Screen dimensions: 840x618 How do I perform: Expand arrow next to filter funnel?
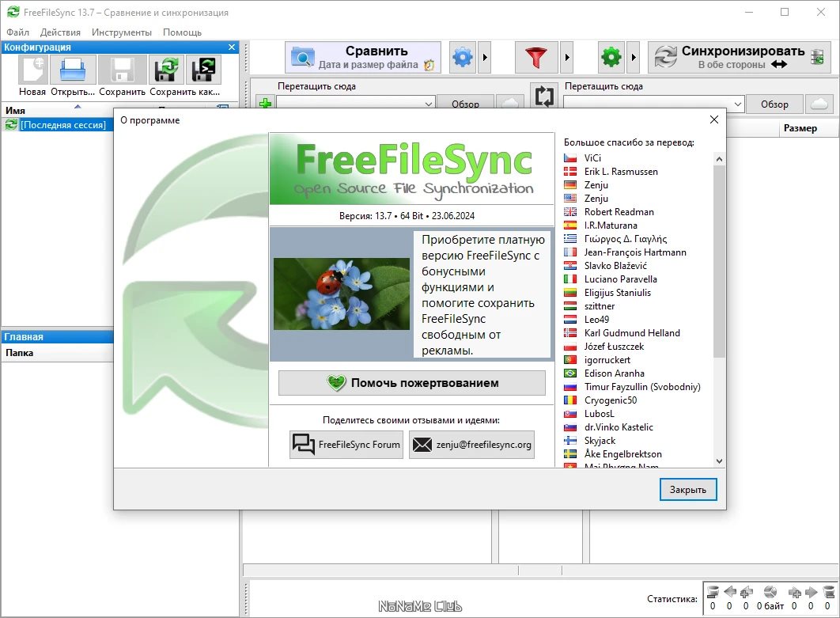567,57
